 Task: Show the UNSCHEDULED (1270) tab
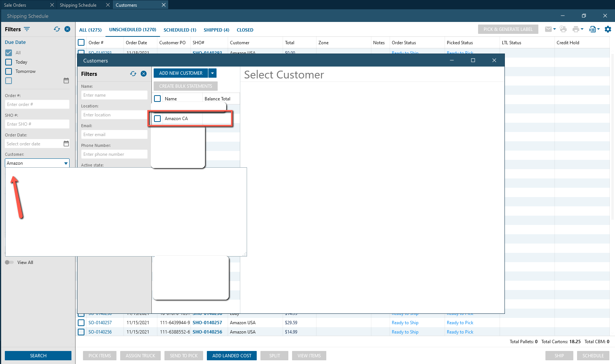coord(132,30)
